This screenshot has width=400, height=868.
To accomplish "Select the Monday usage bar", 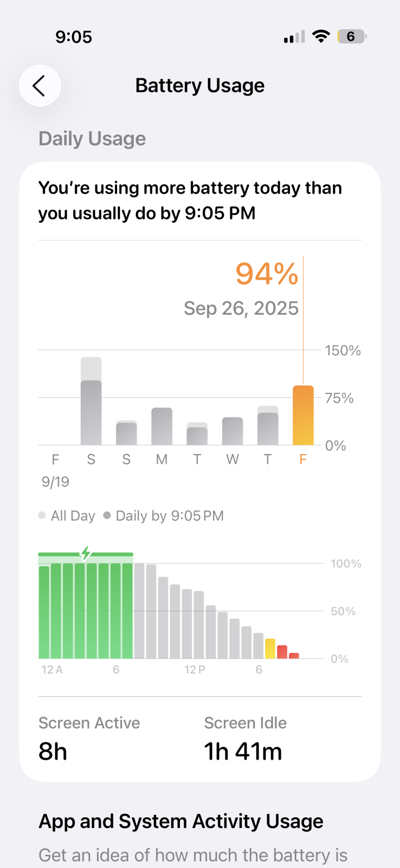I will (x=162, y=426).
